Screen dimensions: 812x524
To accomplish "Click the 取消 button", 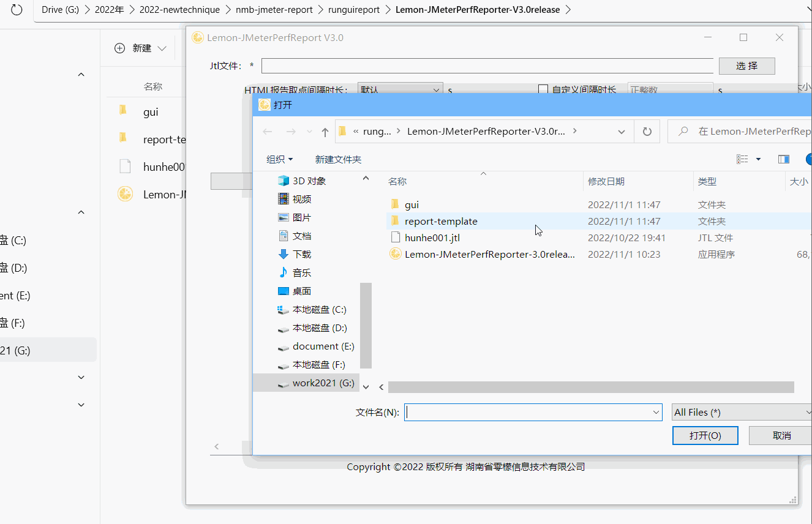I will pyautogui.click(x=781, y=435).
